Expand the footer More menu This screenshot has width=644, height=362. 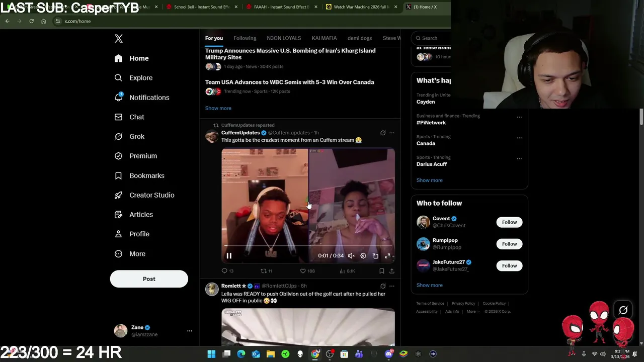click(473, 312)
